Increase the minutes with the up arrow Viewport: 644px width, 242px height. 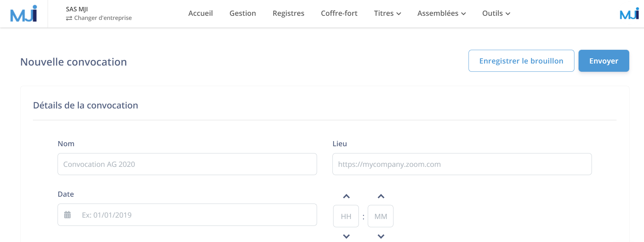coord(381,196)
